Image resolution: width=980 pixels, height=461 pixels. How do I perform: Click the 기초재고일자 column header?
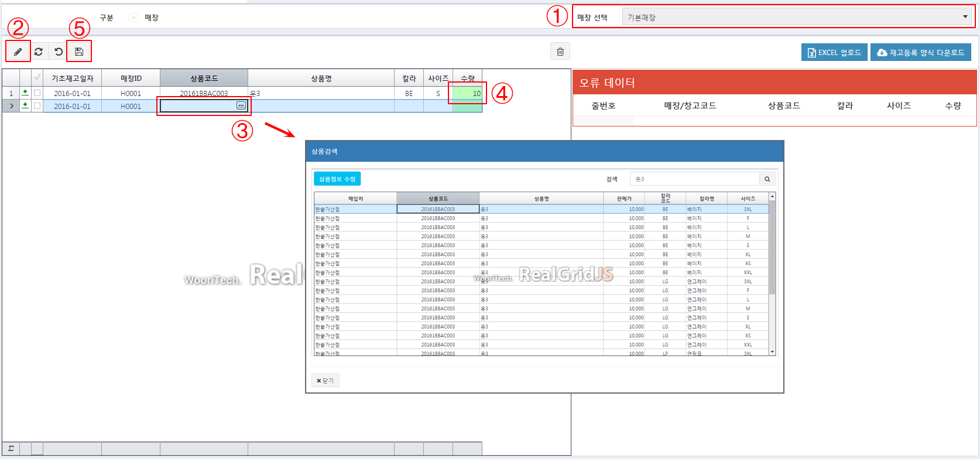pos(73,78)
